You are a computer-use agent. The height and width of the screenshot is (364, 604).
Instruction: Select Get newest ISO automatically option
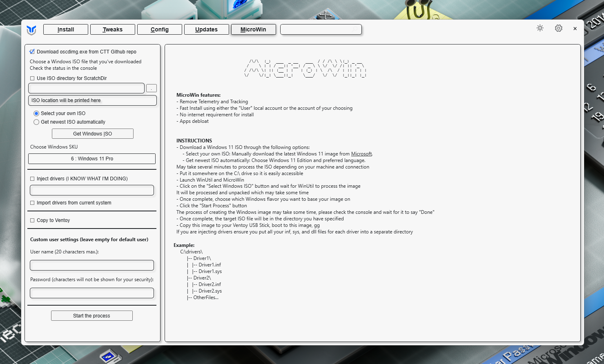point(36,122)
